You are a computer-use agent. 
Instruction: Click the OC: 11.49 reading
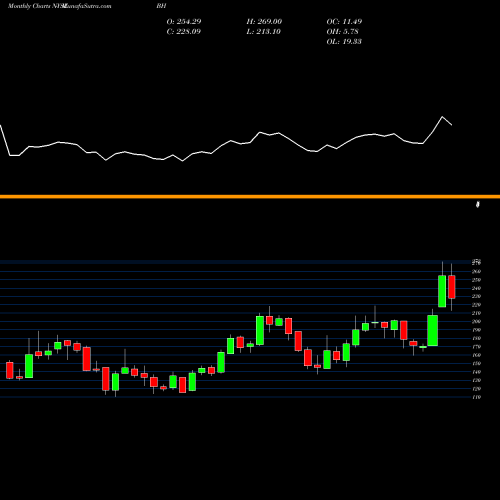coord(344,22)
